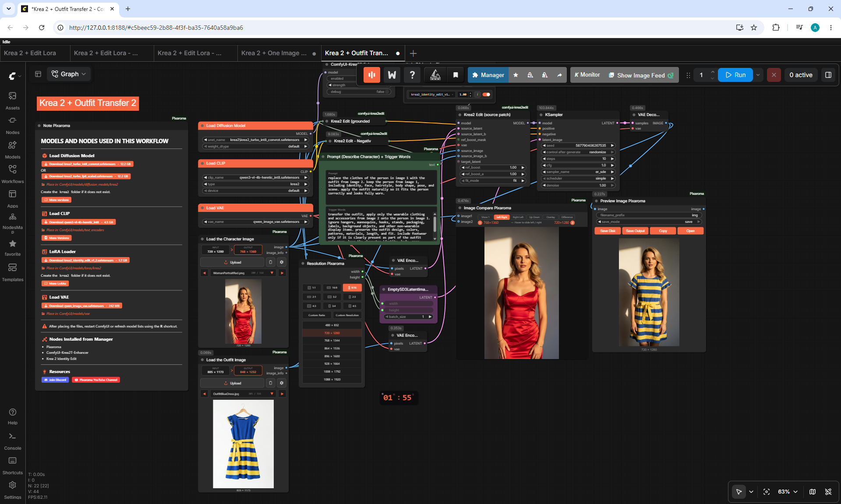Viewport: 841px width, 504px height.
Task: Toggle the minimap icon in bottom toolbar
Action: coord(813,492)
